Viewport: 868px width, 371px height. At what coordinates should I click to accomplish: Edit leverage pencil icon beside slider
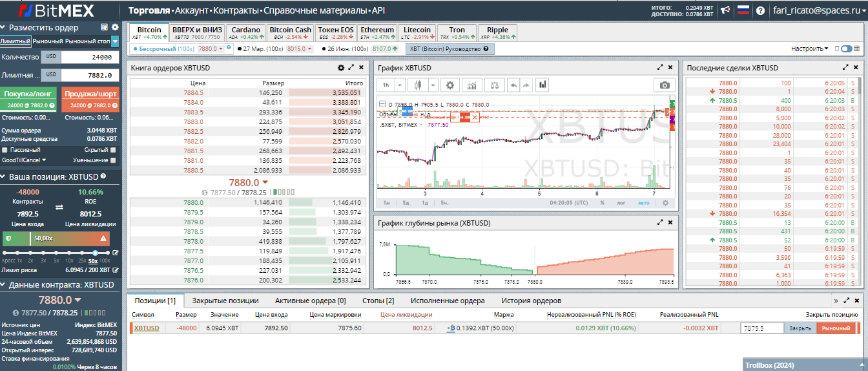coord(116,253)
